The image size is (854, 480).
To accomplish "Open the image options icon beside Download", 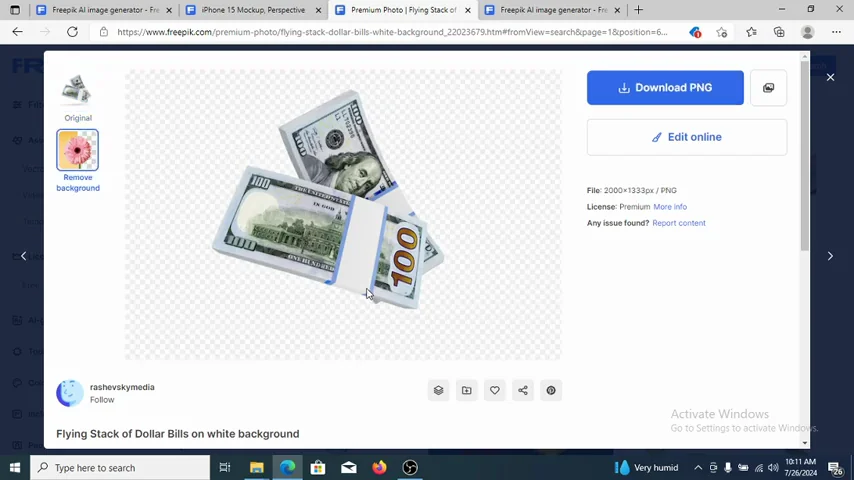I will point(768,88).
